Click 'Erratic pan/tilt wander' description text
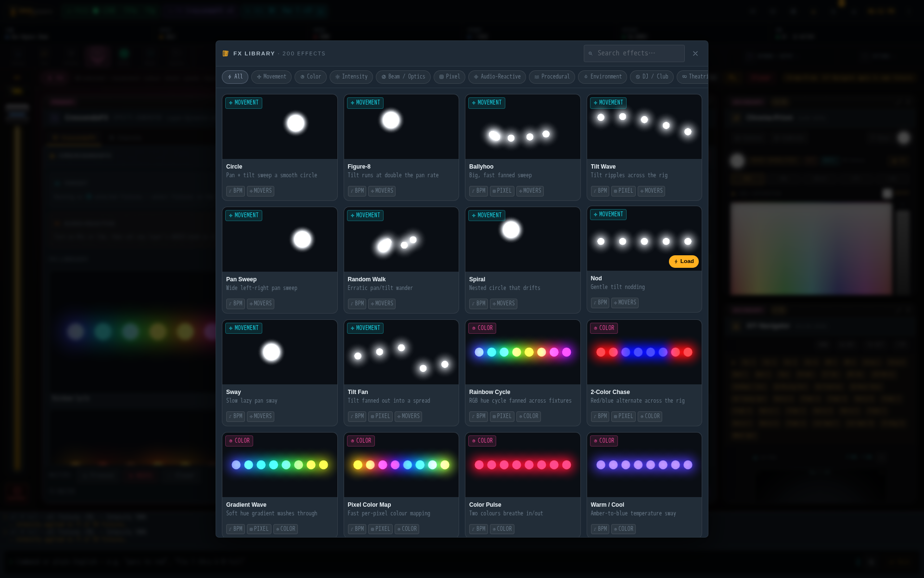The image size is (924, 578). click(x=380, y=288)
